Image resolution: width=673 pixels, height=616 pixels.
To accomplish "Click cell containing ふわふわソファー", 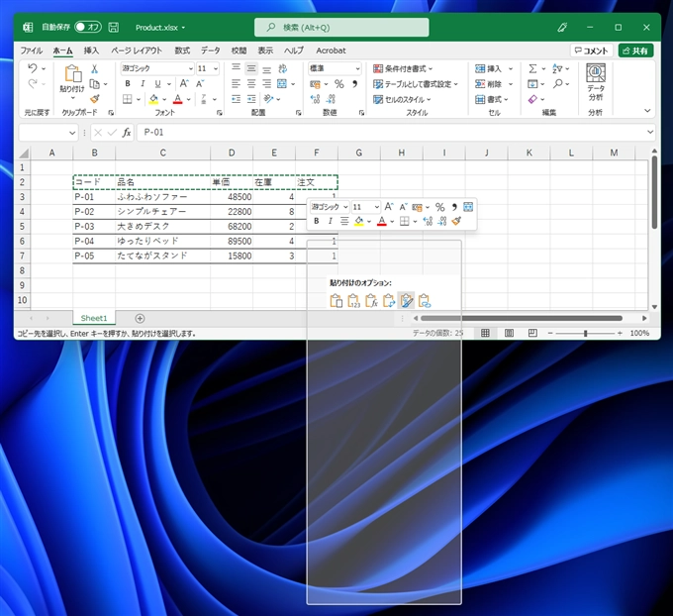I will point(162,197).
